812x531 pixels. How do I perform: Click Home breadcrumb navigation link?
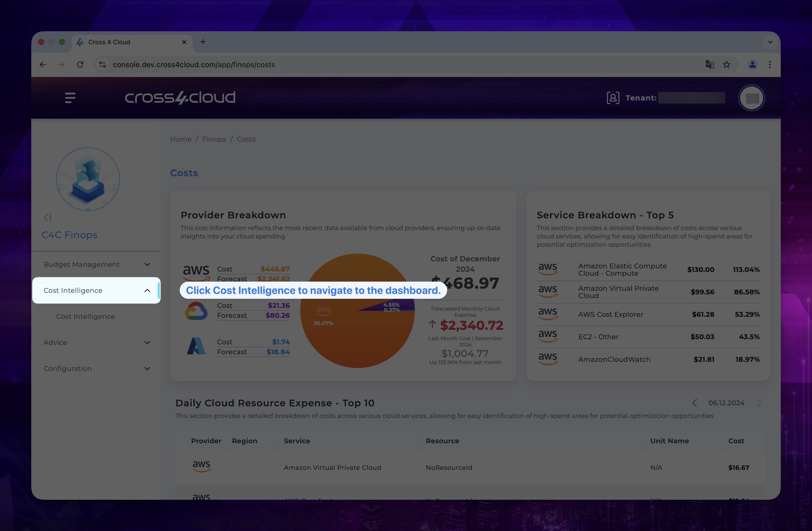pos(181,139)
